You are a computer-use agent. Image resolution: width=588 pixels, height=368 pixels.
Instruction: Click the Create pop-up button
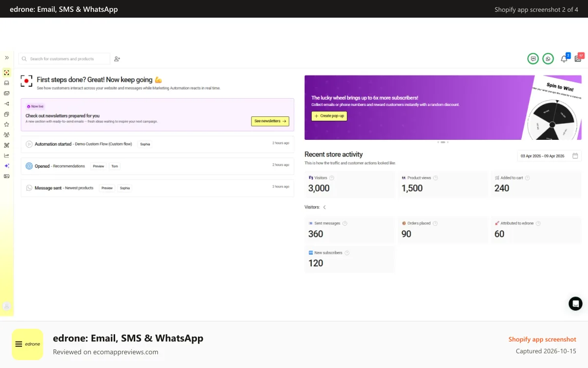329,116
